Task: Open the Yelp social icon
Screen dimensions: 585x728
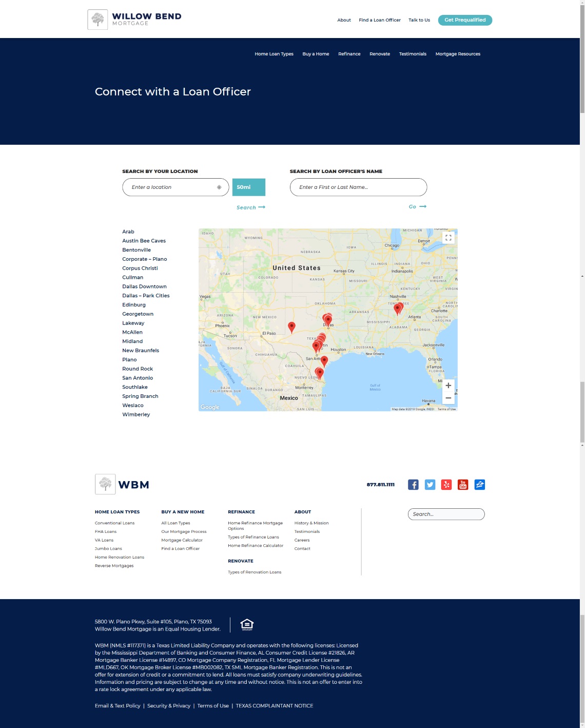Action: pyautogui.click(x=446, y=485)
